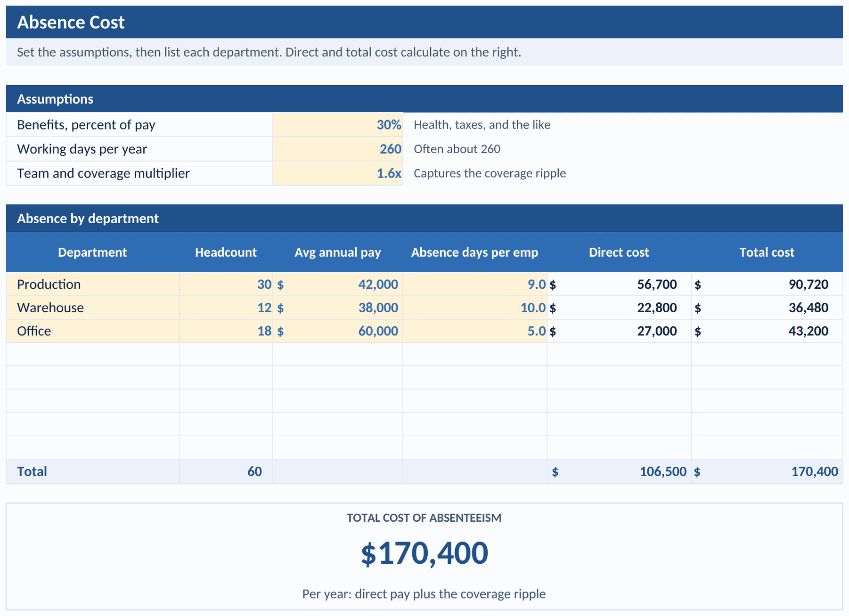The width and height of the screenshot is (849, 616).
Task: Select the Benefits percent value 30%
Action: (338, 125)
